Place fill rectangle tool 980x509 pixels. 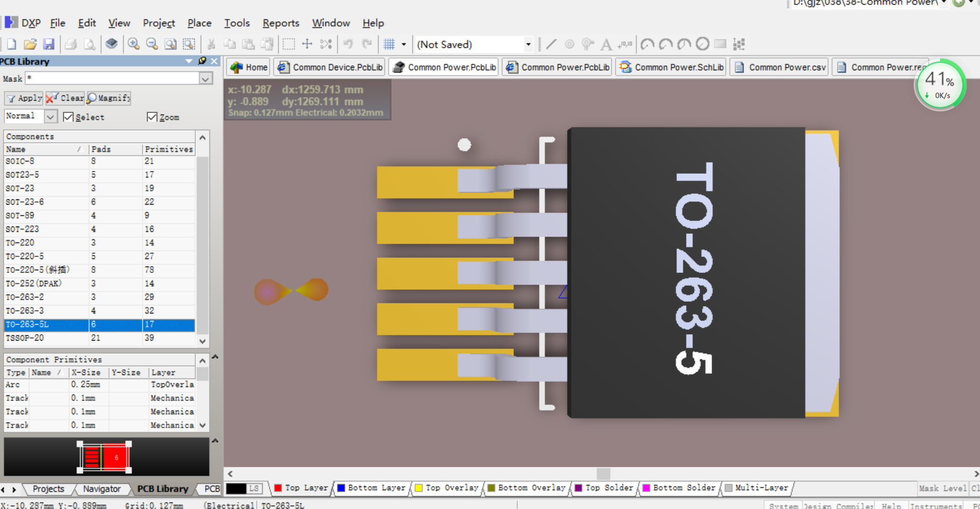point(720,44)
